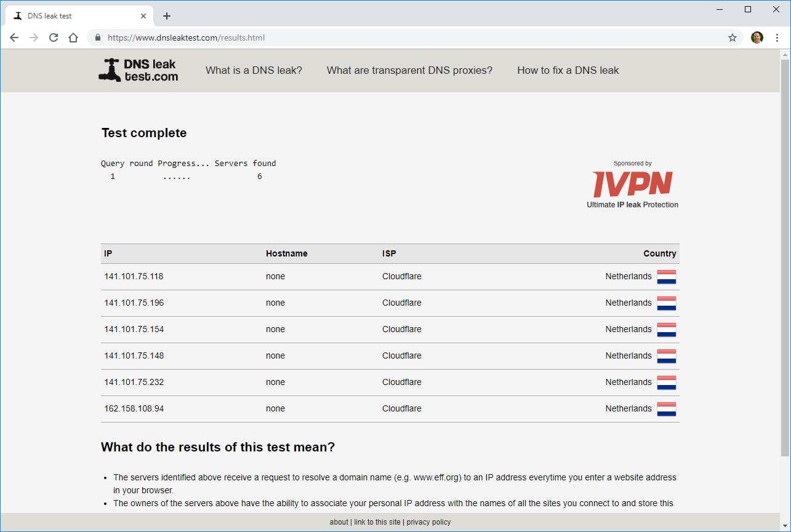Open 'What is a DNS leak?' page
791x532 pixels.
pos(254,70)
